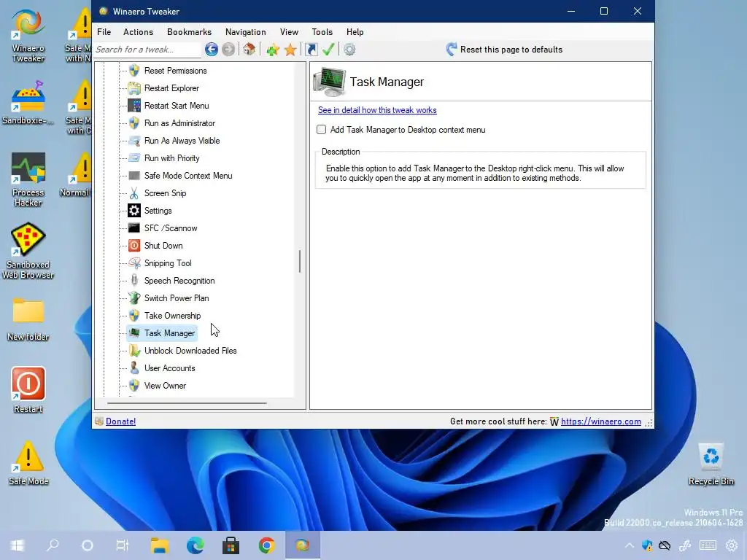747x560 pixels.
Task: Click the green checkmark toolbar icon
Action: click(x=328, y=49)
